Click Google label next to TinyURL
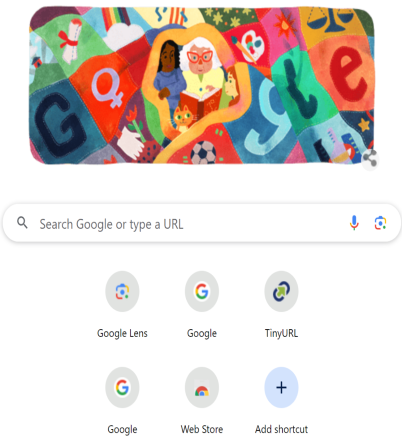Screen dimensions: 402x448 (x=202, y=333)
